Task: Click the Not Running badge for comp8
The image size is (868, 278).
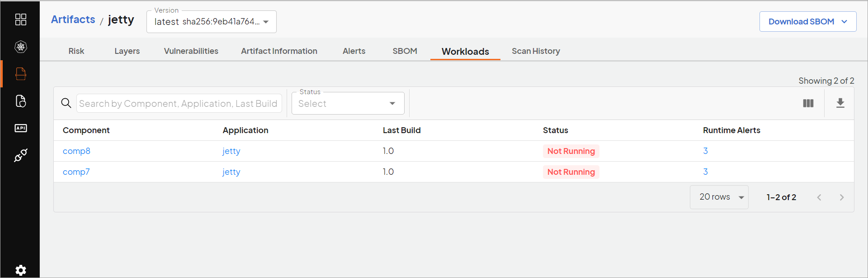Action: coord(571,151)
